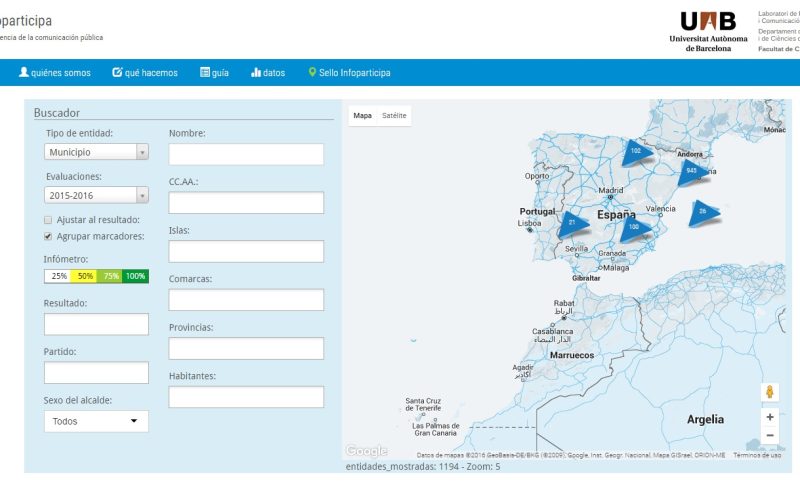Click the map cluster marker labeled 26
The height and width of the screenshot is (500, 800).
[x=704, y=213]
